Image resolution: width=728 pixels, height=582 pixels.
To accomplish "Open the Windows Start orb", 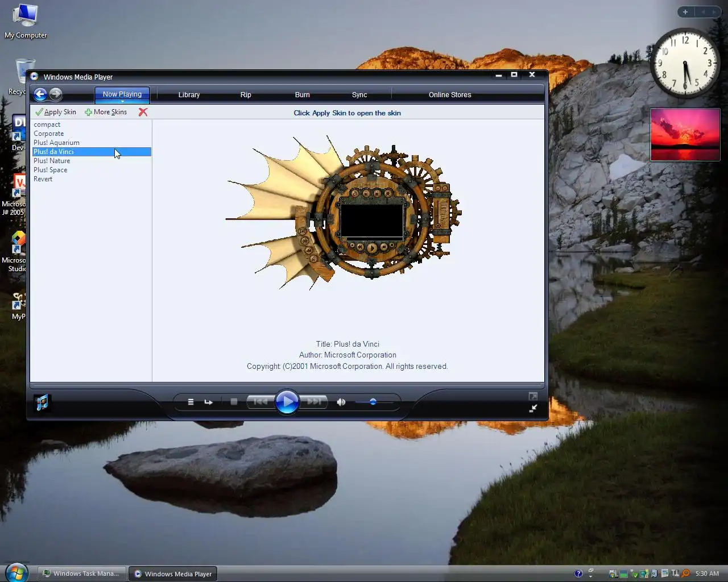I will click(16, 572).
